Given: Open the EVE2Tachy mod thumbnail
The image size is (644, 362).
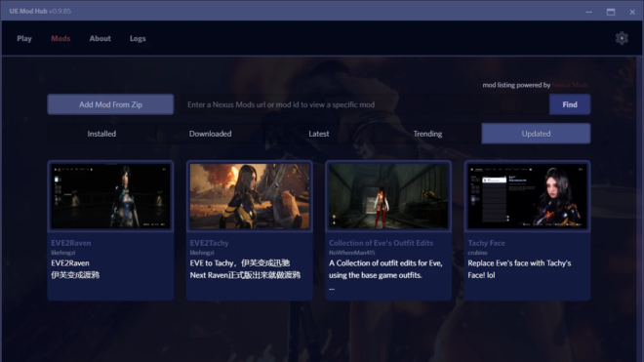Looking at the screenshot, I should pos(249,196).
